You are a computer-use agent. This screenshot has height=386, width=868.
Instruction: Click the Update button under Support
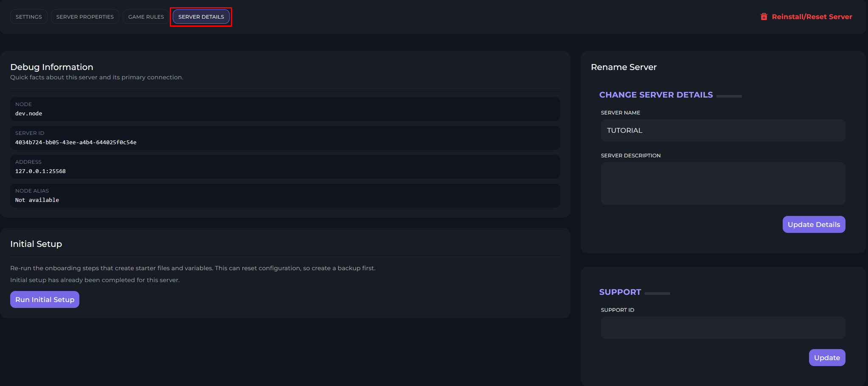(826, 358)
